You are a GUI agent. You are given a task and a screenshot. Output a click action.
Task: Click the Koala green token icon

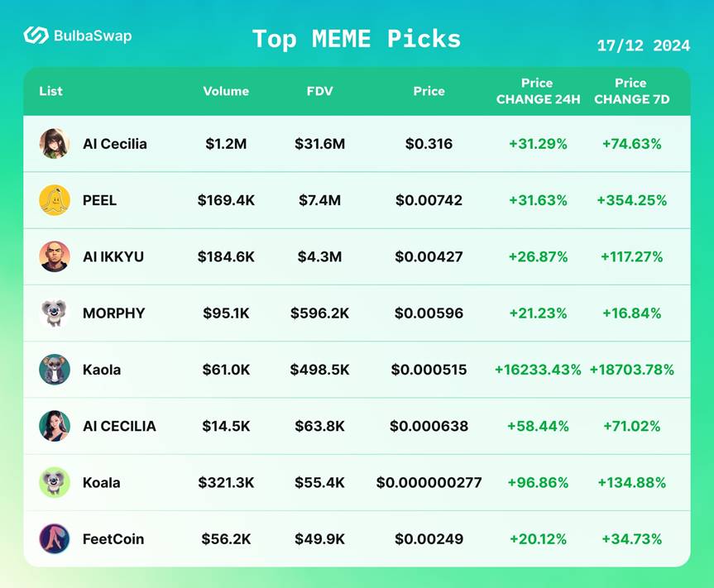coord(55,482)
